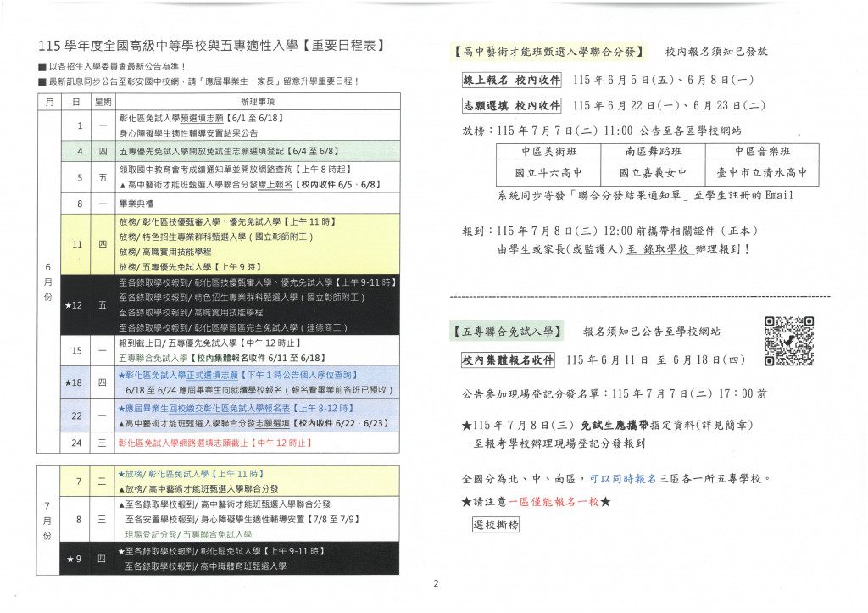Click page number 2 at bottom
Image resolution: width=868 pixels, height=613 pixels.
pyautogui.click(x=436, y=583)
